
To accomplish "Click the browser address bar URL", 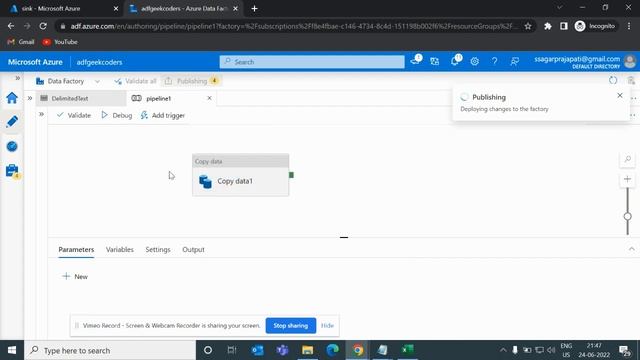I will [x=294, y=26].
